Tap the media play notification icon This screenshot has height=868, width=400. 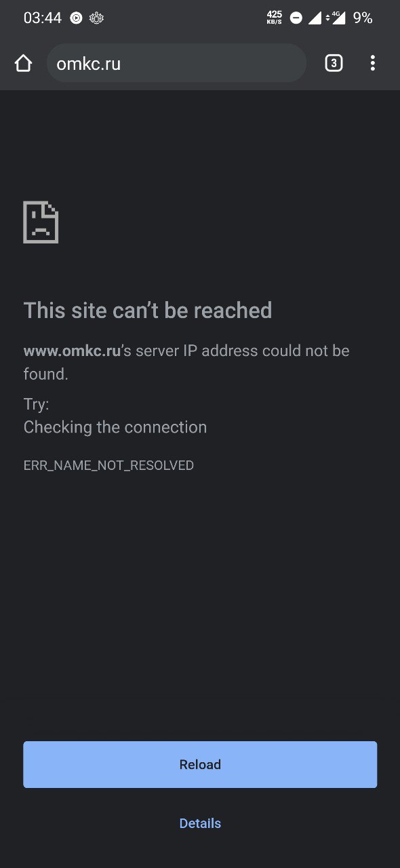77,18
